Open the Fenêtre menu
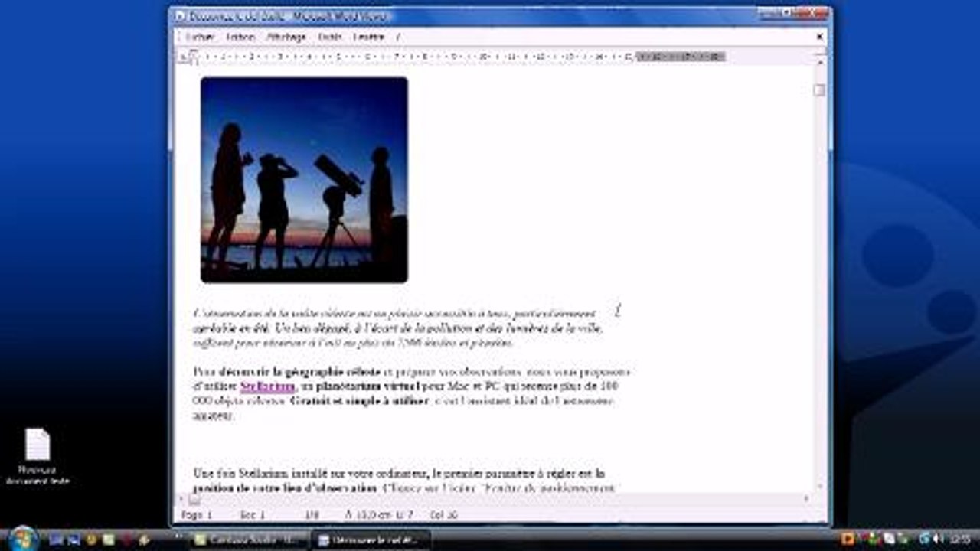The height and width of the screenshot is (551, 980). pos(369,37)
